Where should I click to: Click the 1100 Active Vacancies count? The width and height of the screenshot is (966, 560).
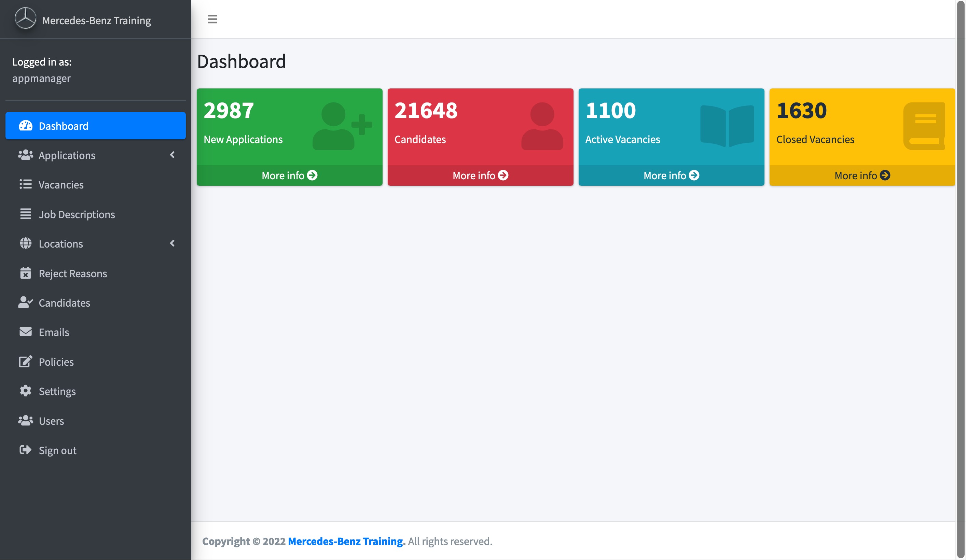pyautogui.click(x=611, y=110)
